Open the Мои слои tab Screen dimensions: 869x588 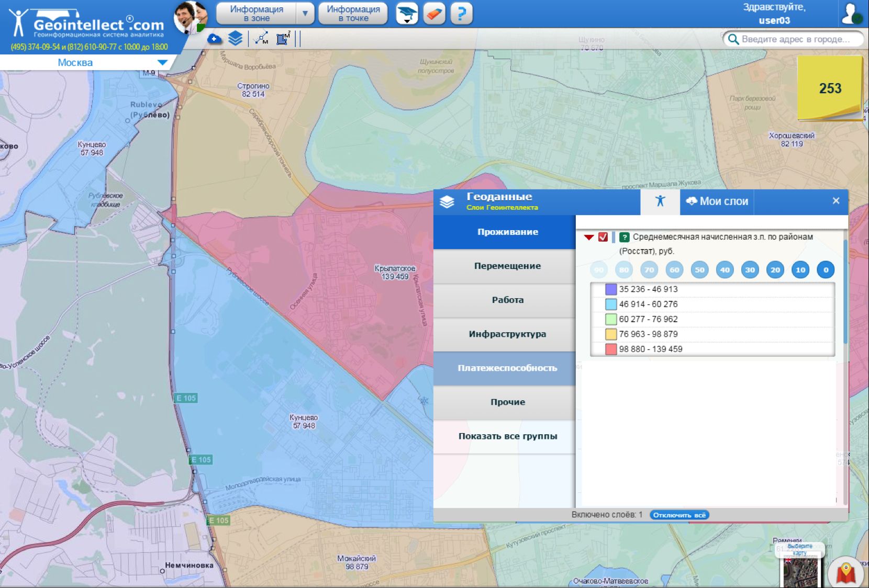click(x=717, y=201)
